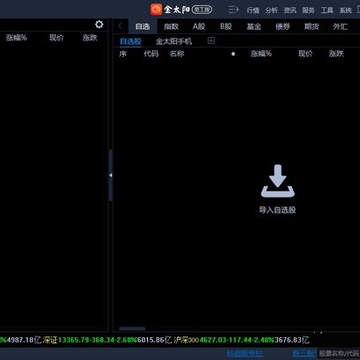Open the 资讯 menu
The width and height of the screenshot is (360, 360).
pyautogui.click(x=290, y=10)
